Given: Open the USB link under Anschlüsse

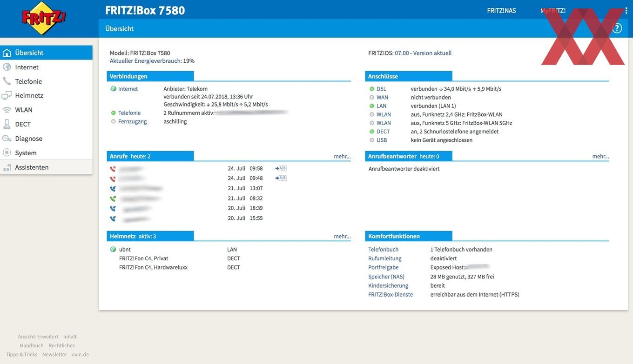Looking at the screenshot, I should (x=382, y=140).
